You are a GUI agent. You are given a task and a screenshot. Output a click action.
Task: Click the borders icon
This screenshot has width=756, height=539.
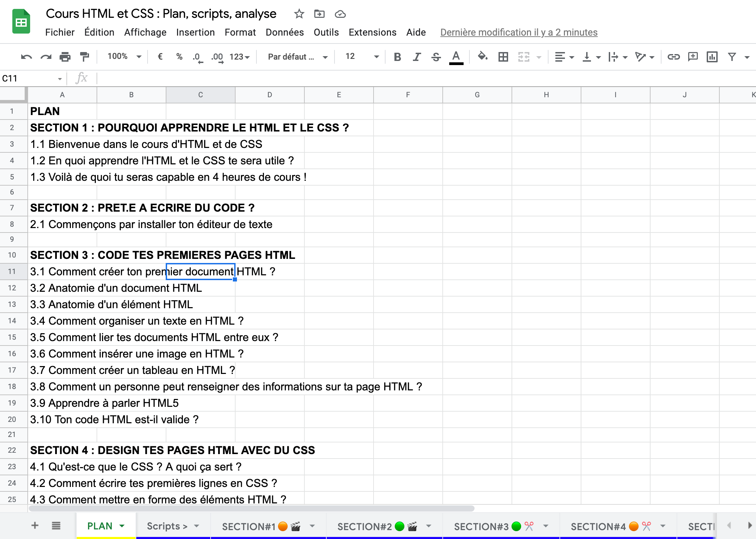[503, 57]
